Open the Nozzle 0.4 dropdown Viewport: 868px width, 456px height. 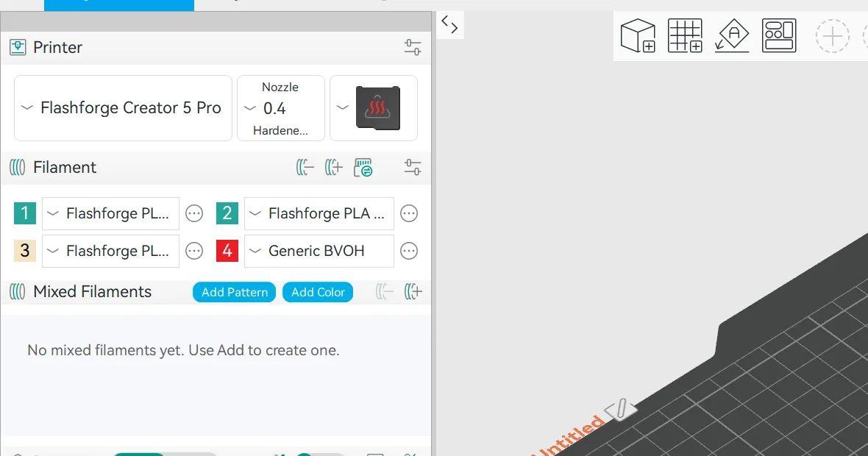coord(281,108)
